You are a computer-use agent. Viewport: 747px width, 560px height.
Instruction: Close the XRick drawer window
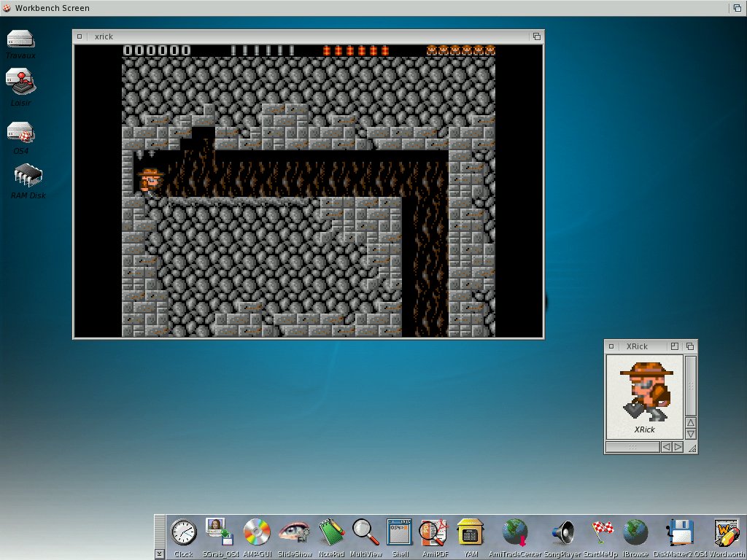pyautogui.click(x=611, y=346)
